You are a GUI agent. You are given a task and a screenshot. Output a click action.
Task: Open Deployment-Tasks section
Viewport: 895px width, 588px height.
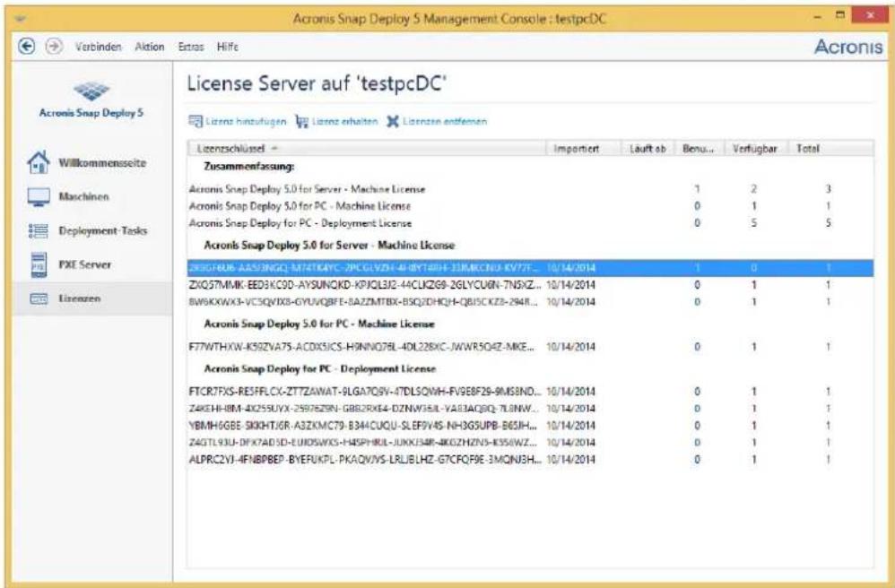(x=103, y=230)
